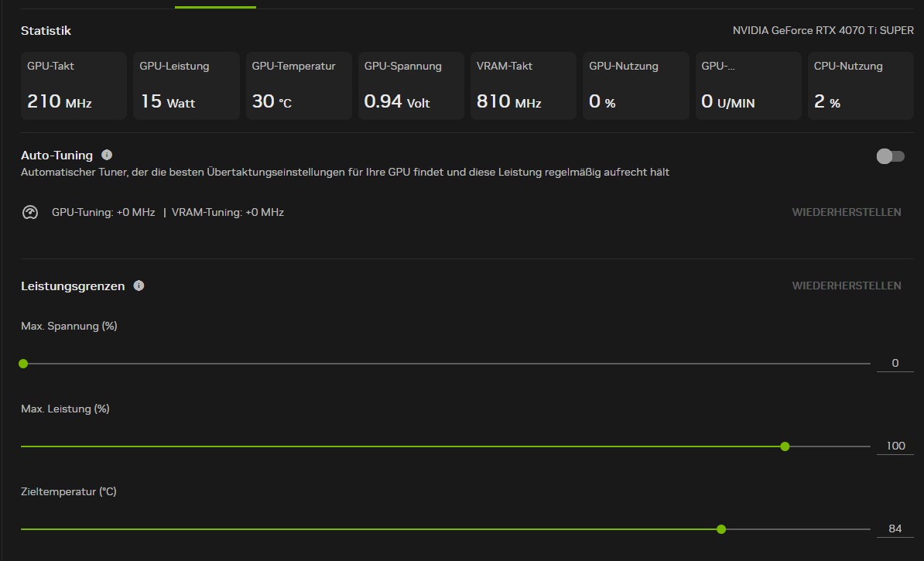Click the GPU-Tuning: +0 MHz text
The width and height of the screenshot is (924, 561).
click(x=103, y=212)
